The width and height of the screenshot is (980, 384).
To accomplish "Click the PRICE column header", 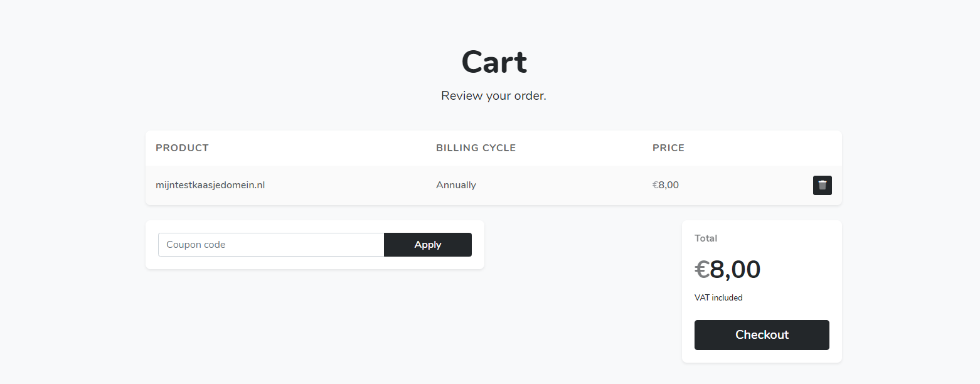I will (x=668, y=148).
